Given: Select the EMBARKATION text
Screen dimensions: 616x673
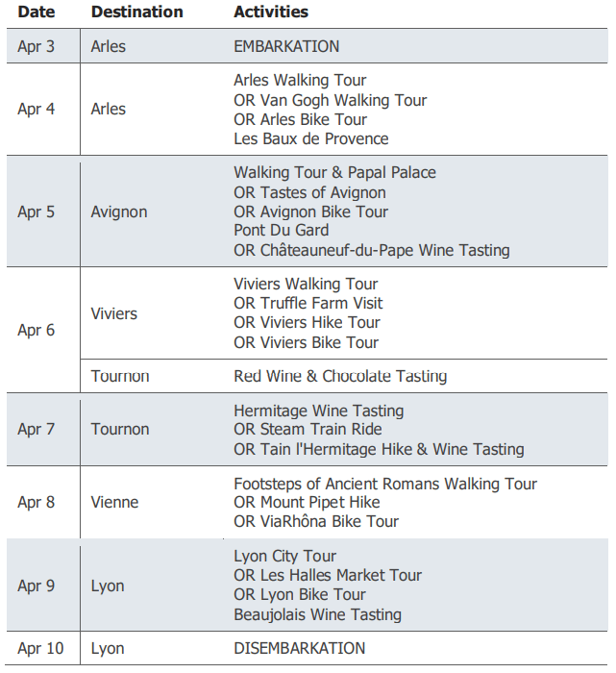Looking at the screenshot, I should coord(286,46).
